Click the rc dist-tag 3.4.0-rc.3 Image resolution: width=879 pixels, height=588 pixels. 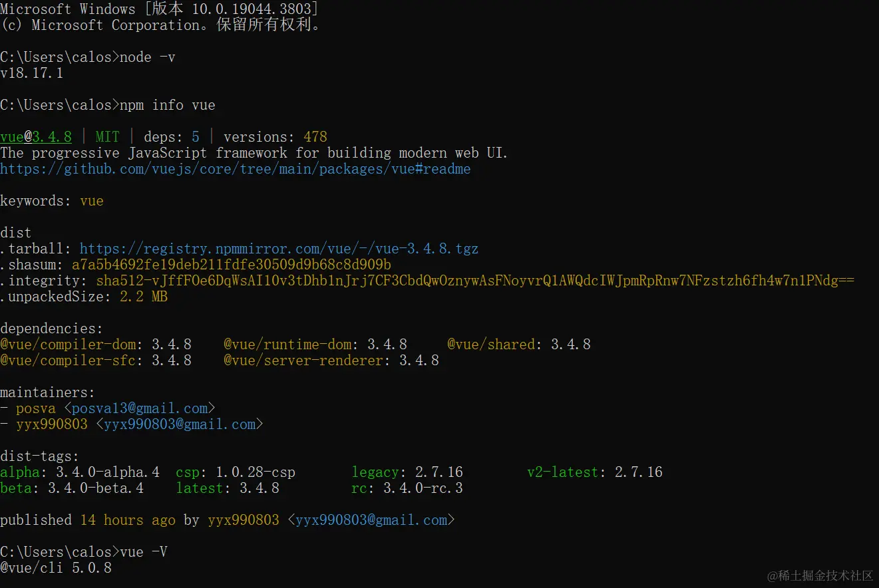[x=407, y=488]
